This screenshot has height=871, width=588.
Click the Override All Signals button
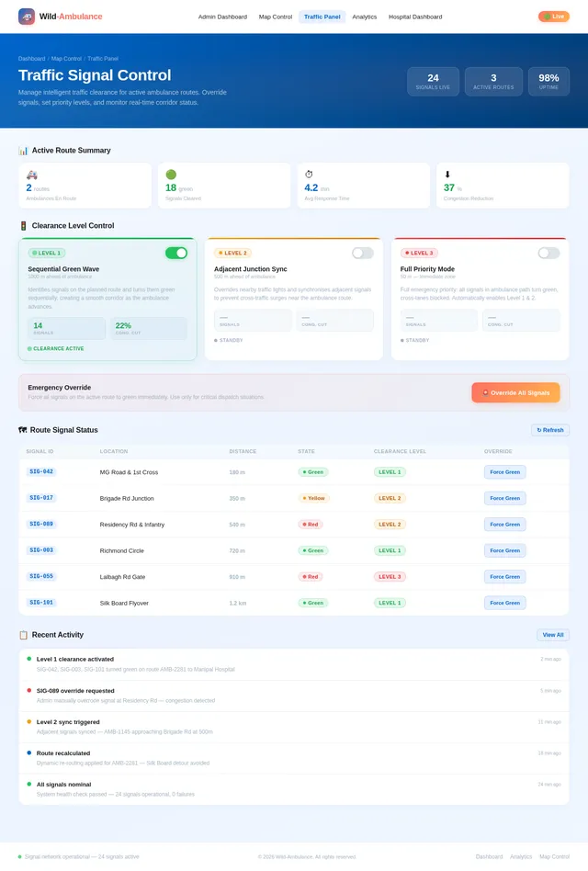click(x=515, y=392)
